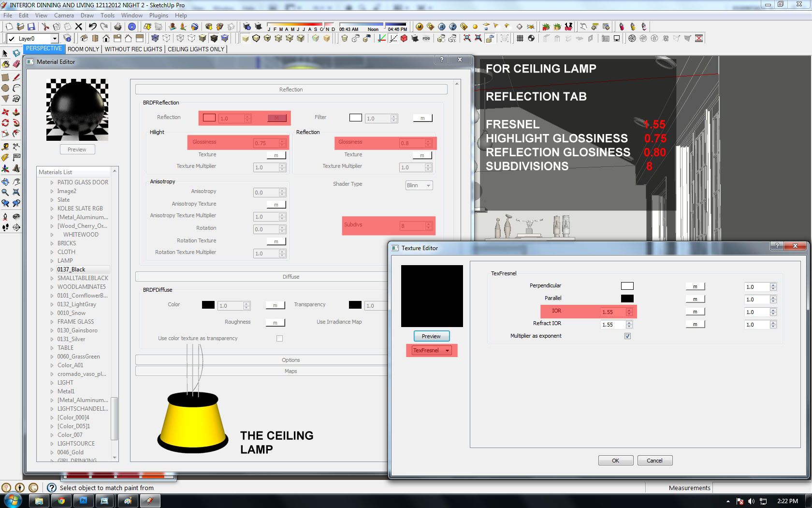Click OK in Texture Editor
812x508 pixels.
(615, 461)
